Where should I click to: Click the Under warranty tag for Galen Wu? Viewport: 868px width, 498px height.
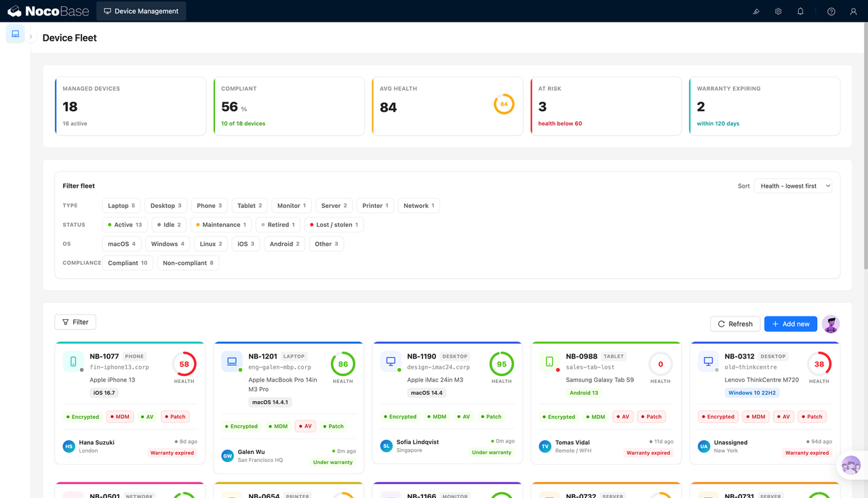point(333,462)
